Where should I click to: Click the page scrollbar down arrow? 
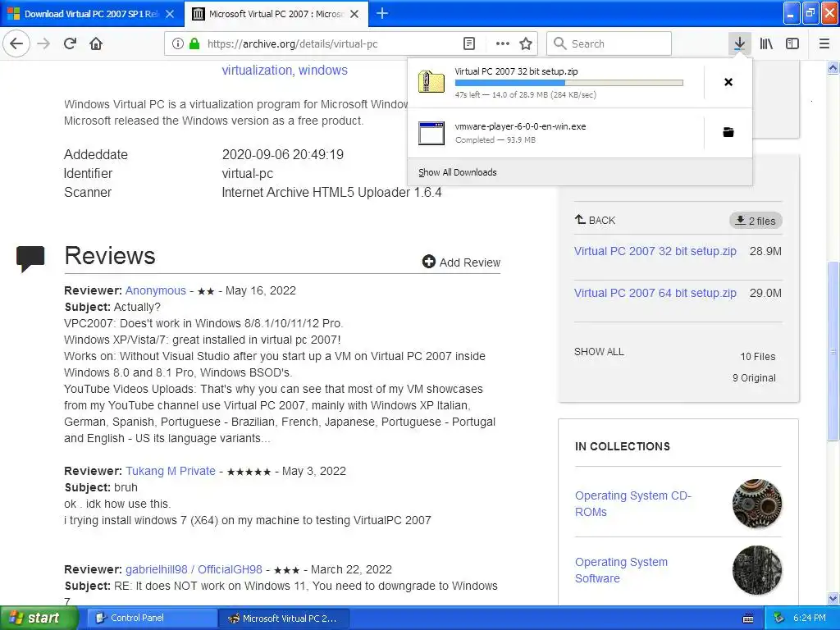pos(833,598)
